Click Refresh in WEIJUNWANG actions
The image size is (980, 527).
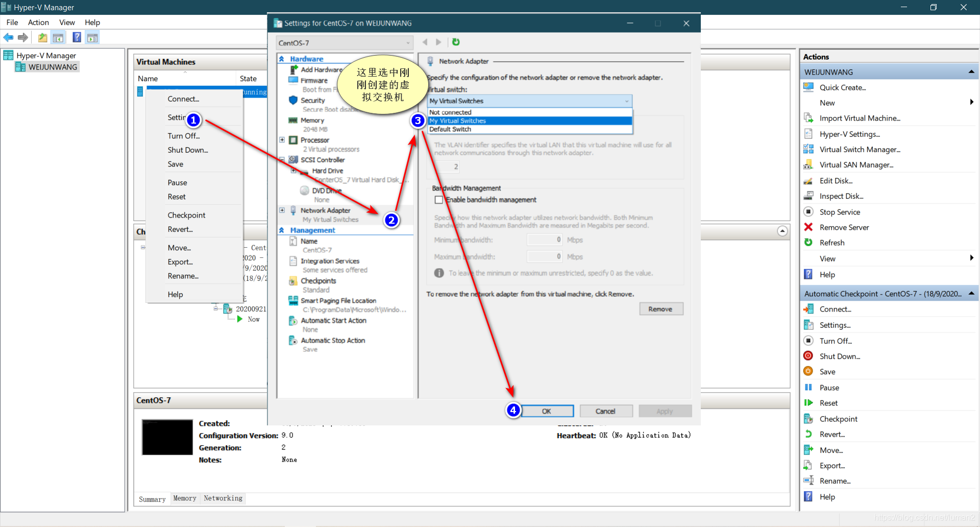tap(832, 243)
